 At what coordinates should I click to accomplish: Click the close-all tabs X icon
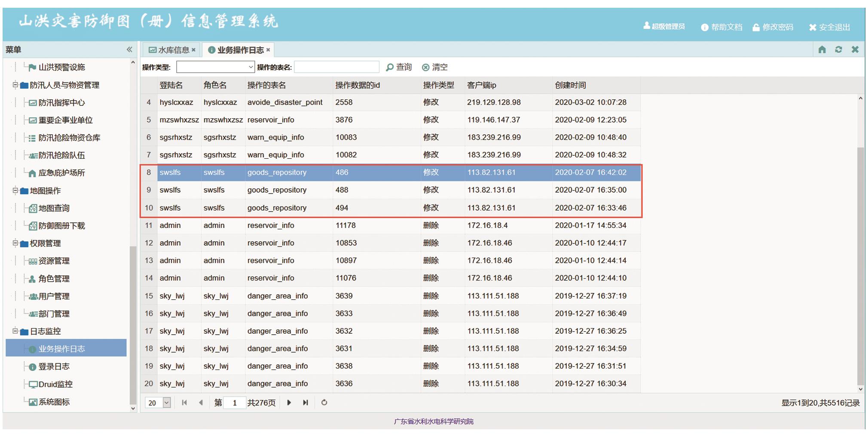(855, 50)
